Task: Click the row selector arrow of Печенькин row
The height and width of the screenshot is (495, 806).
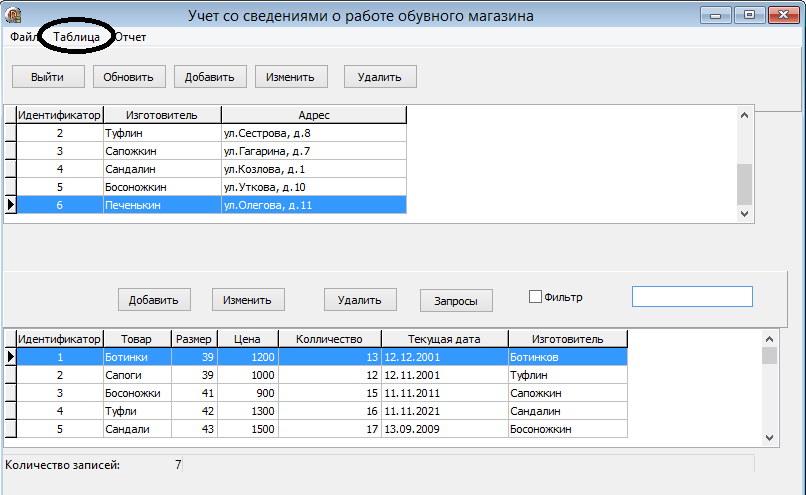Action: [10, 205]
